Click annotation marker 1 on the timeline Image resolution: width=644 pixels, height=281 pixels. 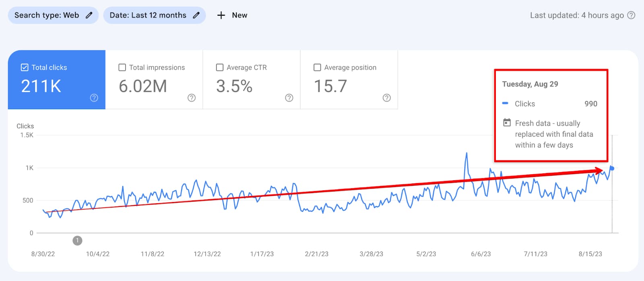[77, 241]
